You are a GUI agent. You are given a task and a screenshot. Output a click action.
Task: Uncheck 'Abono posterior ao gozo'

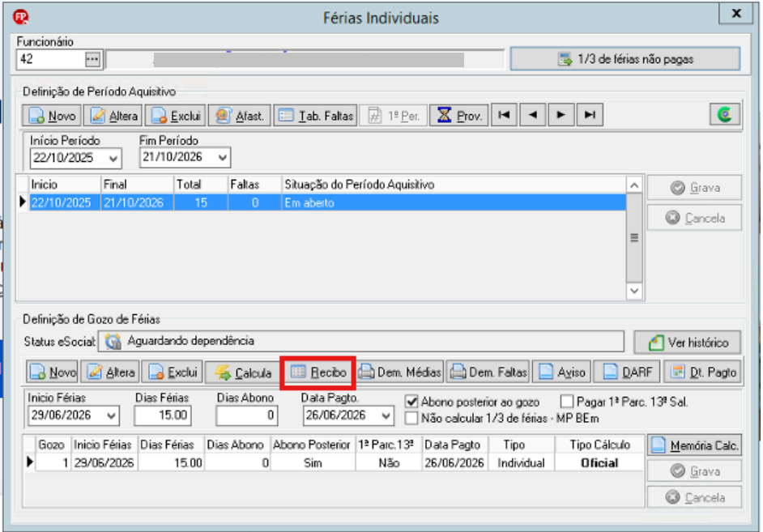411,402
